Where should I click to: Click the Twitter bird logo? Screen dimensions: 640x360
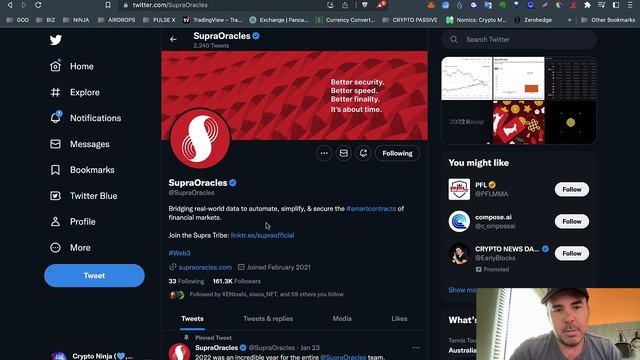coord(56,40)
